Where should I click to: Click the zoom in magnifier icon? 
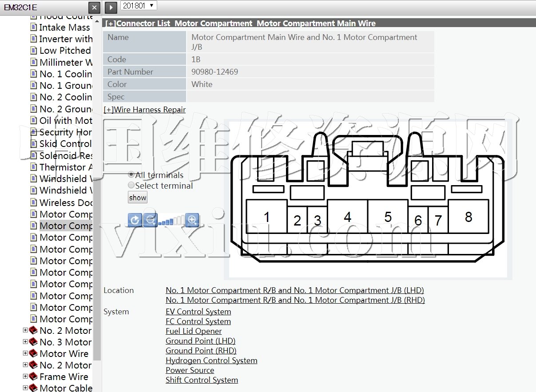192,220
